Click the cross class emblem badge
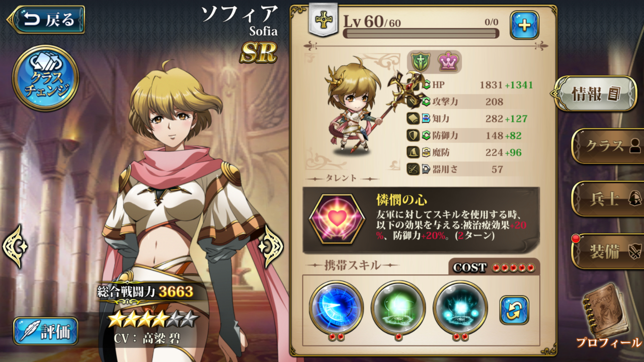Image resolution: width=644 pixels, height=362 pixels. point(323,20)
